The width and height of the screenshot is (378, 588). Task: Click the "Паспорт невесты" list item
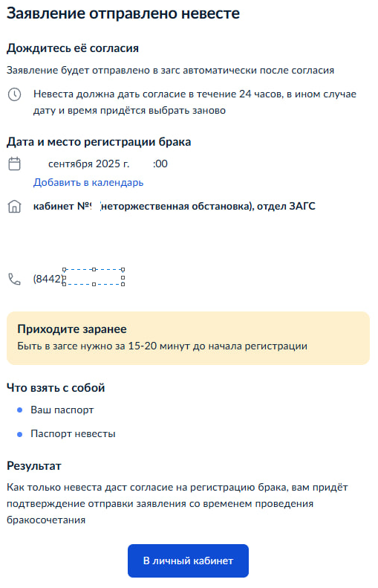73,434
